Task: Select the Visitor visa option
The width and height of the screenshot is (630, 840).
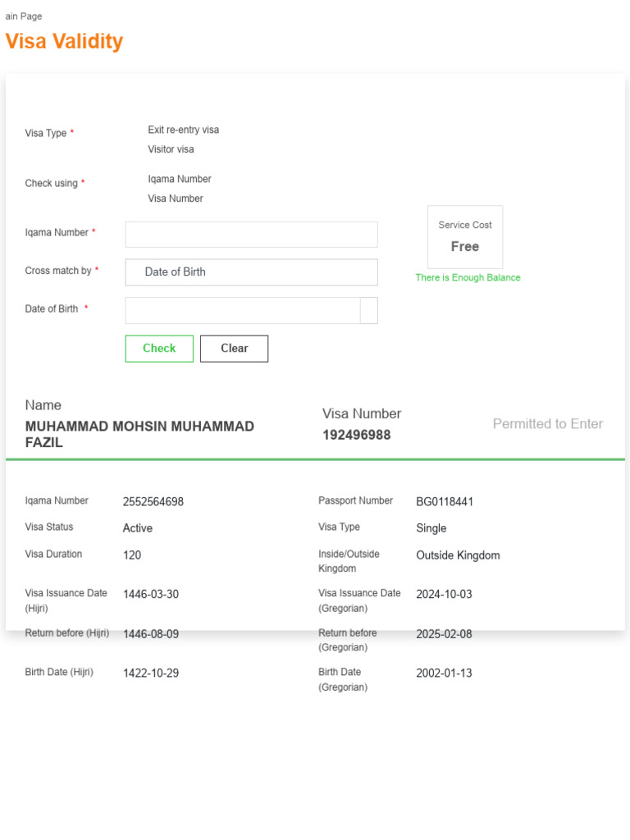Action: click(171, 149)
